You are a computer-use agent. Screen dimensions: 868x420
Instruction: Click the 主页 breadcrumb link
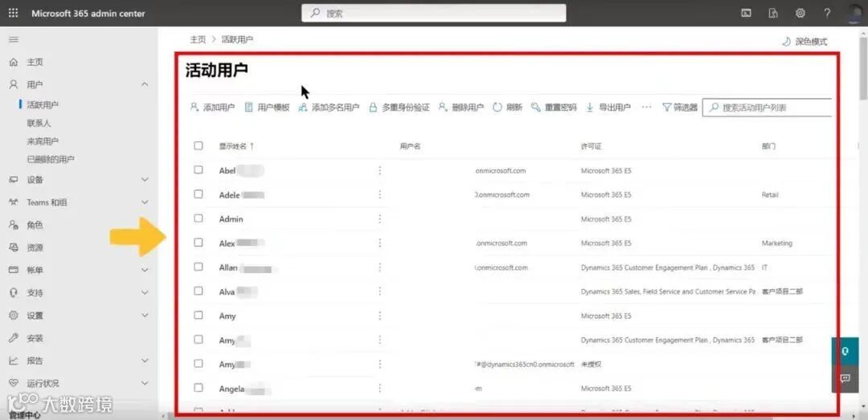pos(198,39)
